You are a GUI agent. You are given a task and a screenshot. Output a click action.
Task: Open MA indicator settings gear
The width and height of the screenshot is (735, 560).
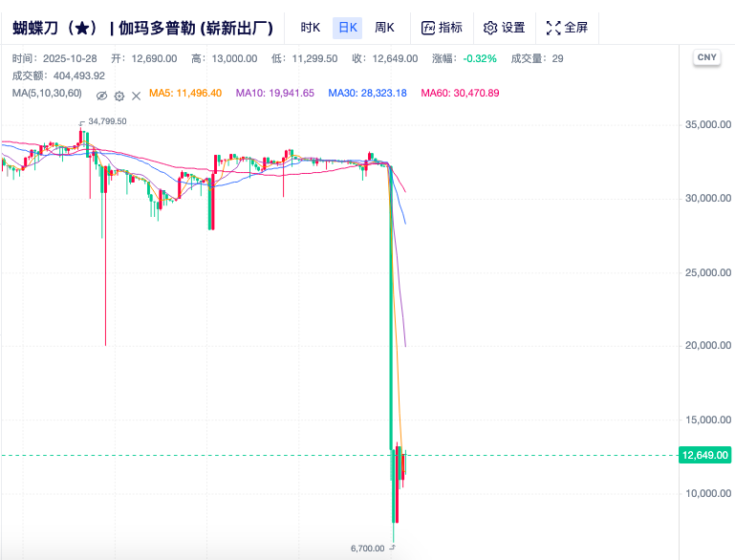click(x=119, y=95)
